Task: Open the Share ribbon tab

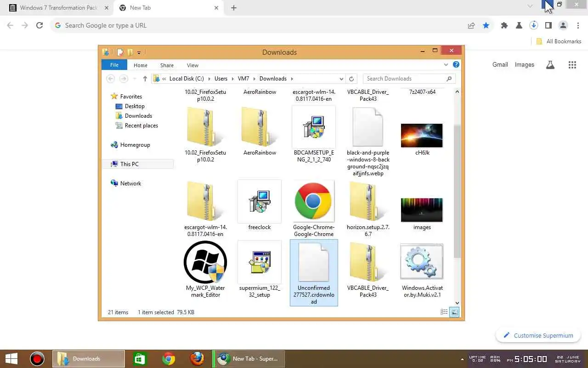Action: (x=167, y=65)
